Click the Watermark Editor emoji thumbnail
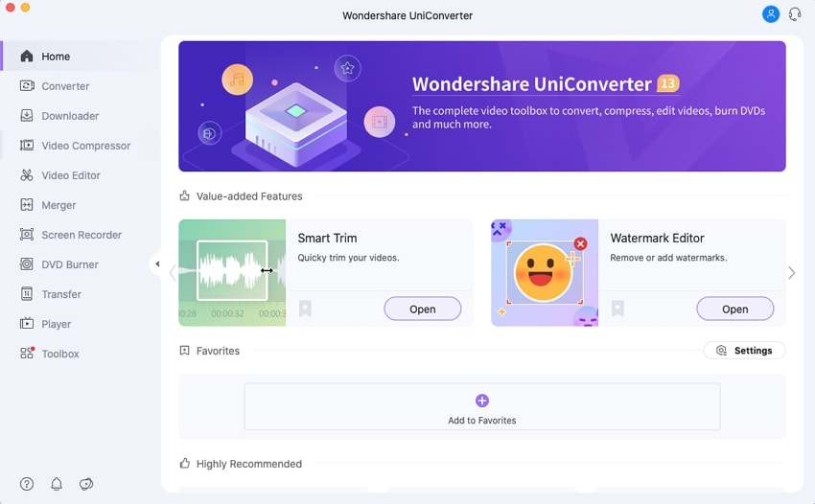 pos(545,273)
